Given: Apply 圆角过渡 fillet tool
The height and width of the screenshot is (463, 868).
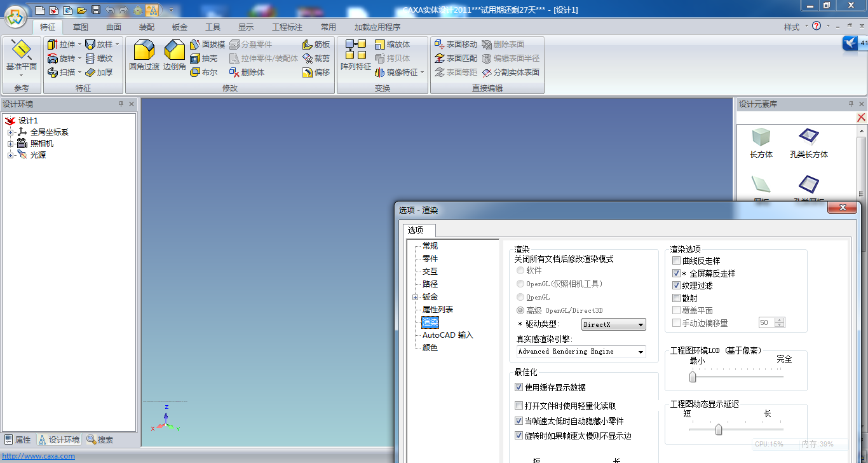Looking at the screenshot, I should [144, 55].
